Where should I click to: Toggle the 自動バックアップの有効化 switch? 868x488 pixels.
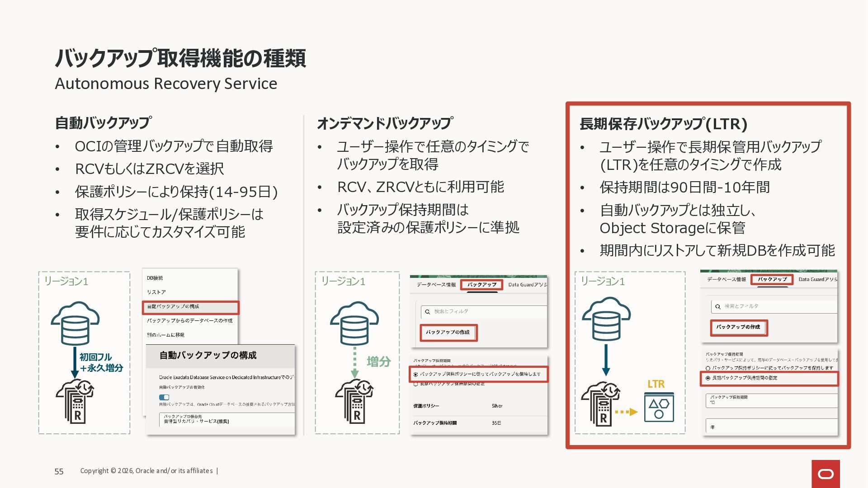pyautogui.click(x=164, y=397)
